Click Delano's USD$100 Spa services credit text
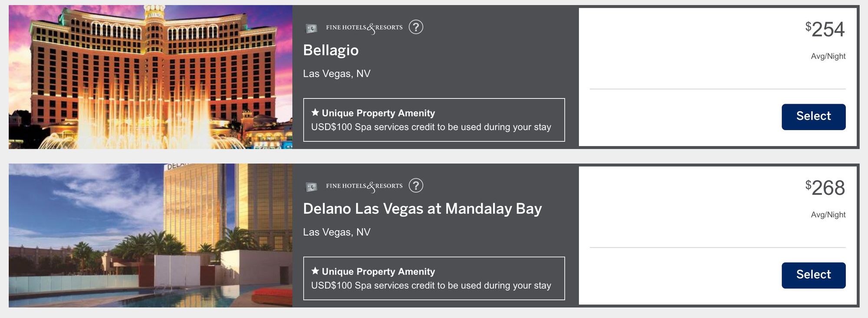Viewport: 868px width, 318px height. [x=431, y=285]
